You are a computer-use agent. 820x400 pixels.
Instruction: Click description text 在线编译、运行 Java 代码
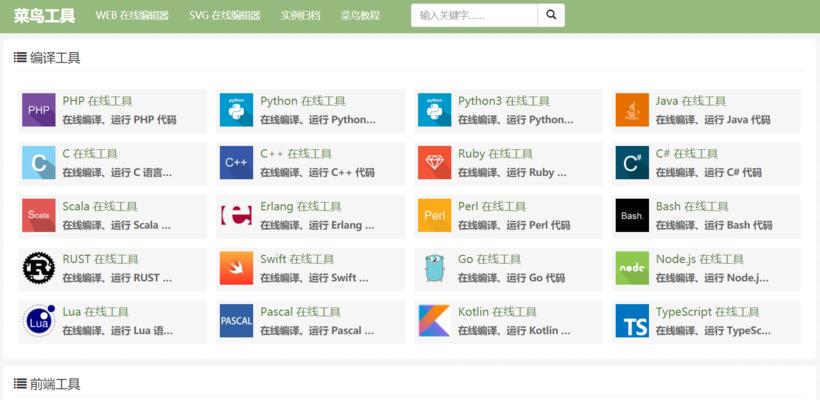click(713, 120)
